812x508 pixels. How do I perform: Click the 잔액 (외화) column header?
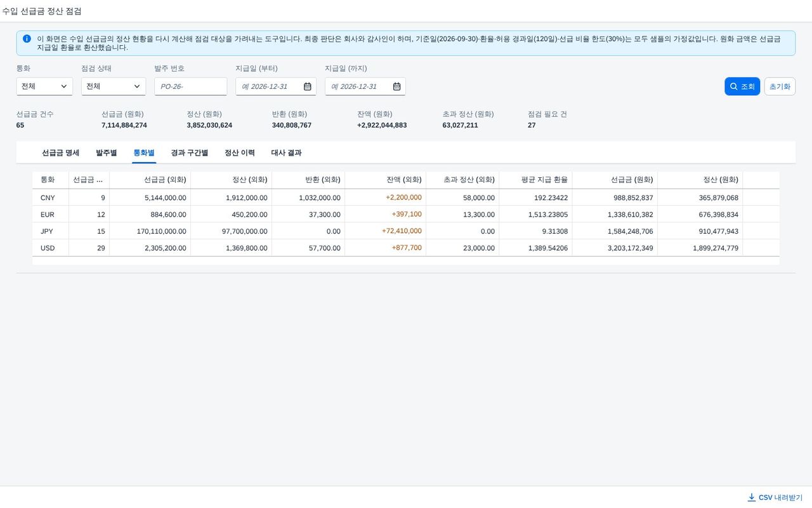tap(385, 180)
